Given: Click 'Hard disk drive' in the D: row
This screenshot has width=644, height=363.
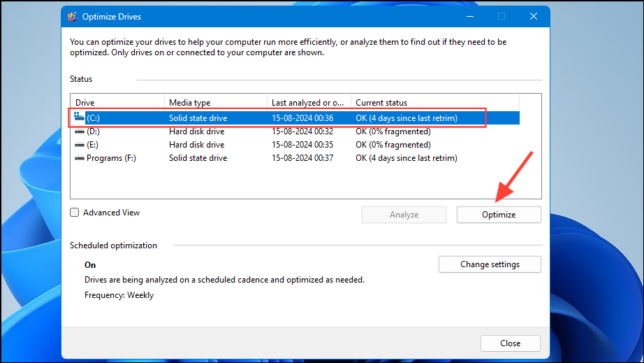Looking at the screenshot, I should click(x=197, y=131).
